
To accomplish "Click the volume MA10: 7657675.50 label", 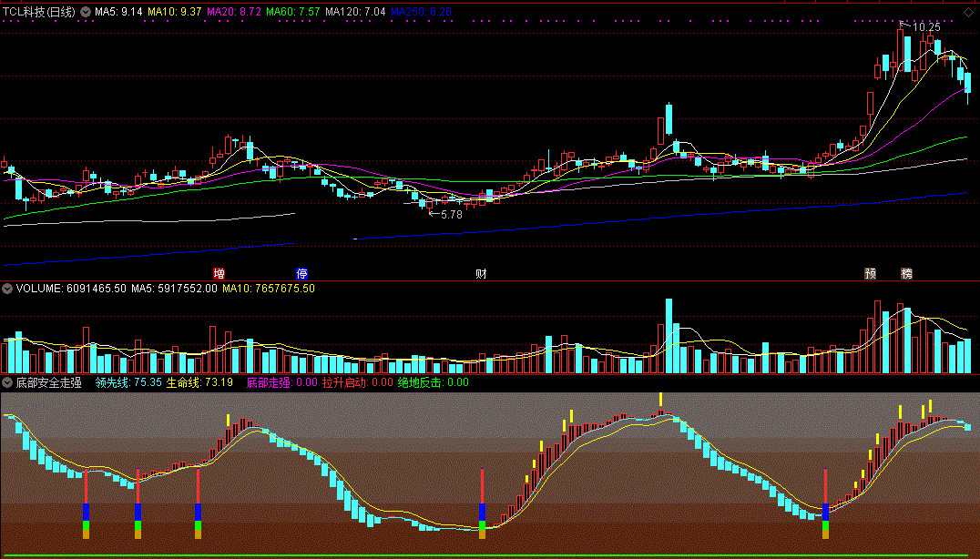I will click(x=269, y=289).
